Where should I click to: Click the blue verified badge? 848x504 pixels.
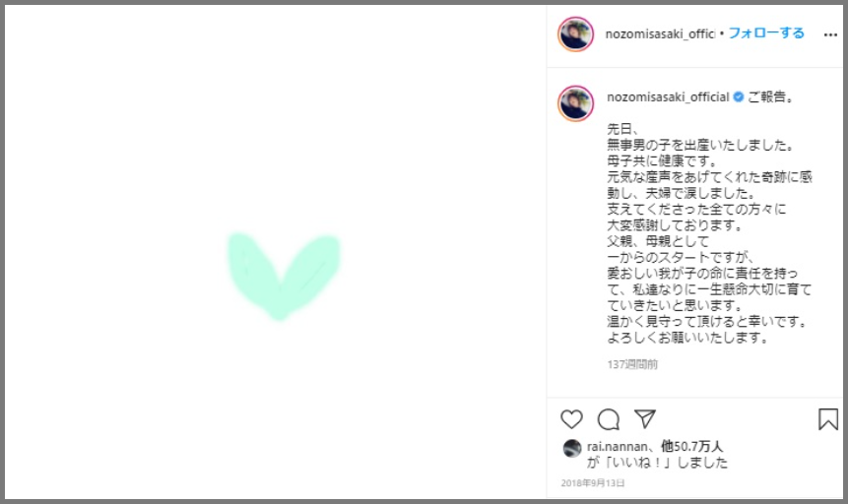point(739,96)
